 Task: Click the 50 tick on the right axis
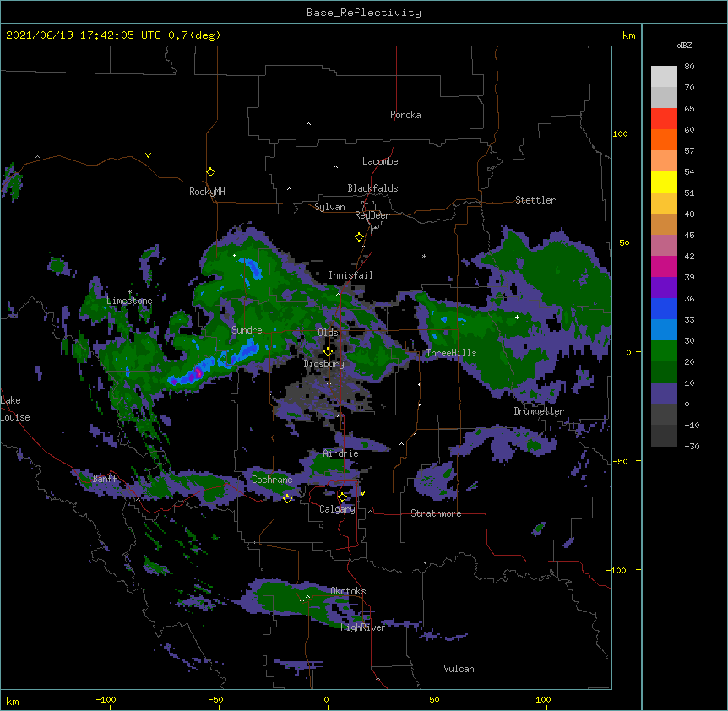[x=624, y=242]
